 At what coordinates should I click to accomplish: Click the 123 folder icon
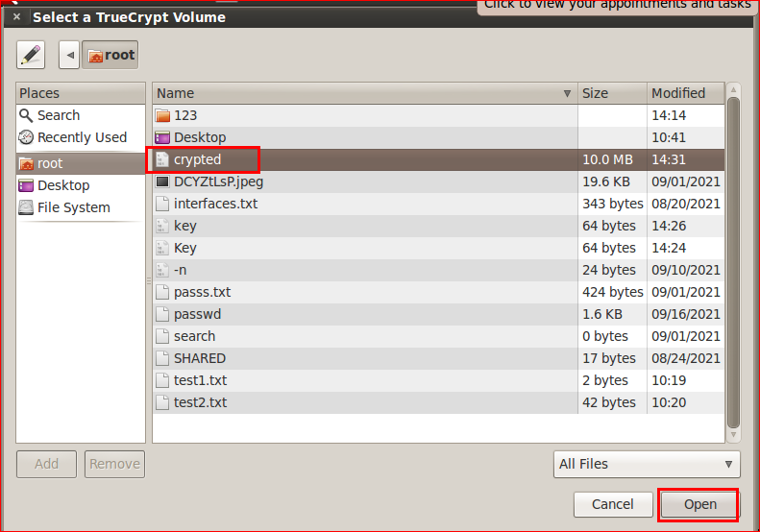[x=163, y=116]
